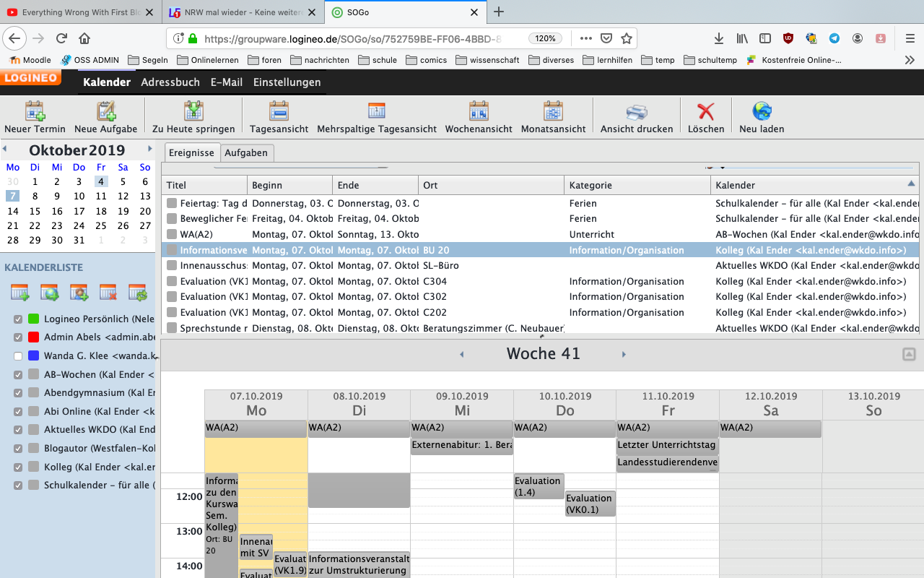Image resolution: width=924 pixels, height=578 pixels.
Task: Click the Neuer Termin icon
Action: pyautogui.click(x=35, y=111)
